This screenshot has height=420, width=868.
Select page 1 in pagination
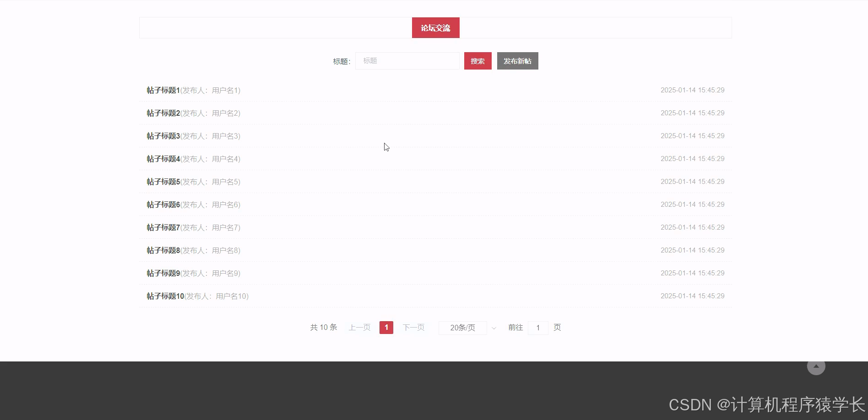pyautogui.click(x=386, y=328)
